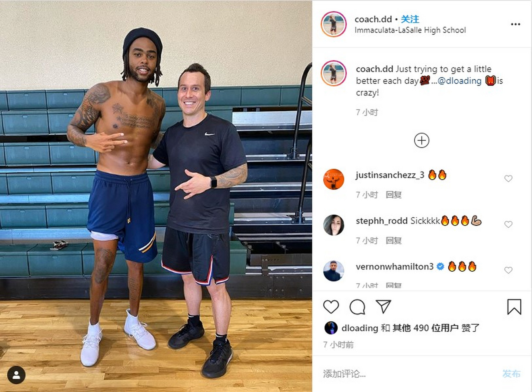
Task: Like vernonwhamilton3's comment heart
Action: 508,270
